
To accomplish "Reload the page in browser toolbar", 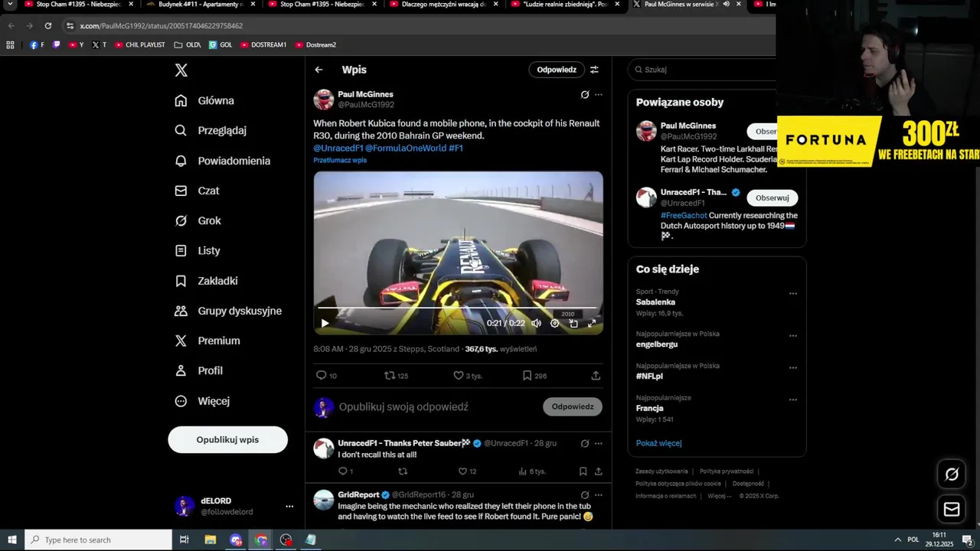I will (x=47, y=25).
